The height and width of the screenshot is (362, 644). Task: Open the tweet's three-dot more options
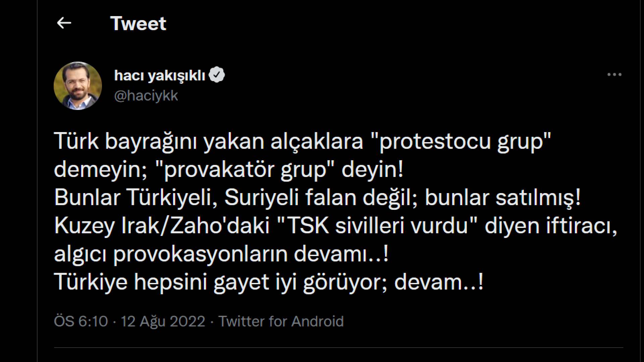614,75
